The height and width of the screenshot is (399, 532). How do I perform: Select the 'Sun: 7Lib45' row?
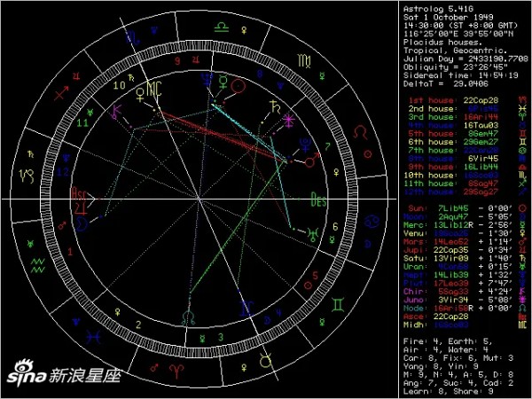point(465,208)
